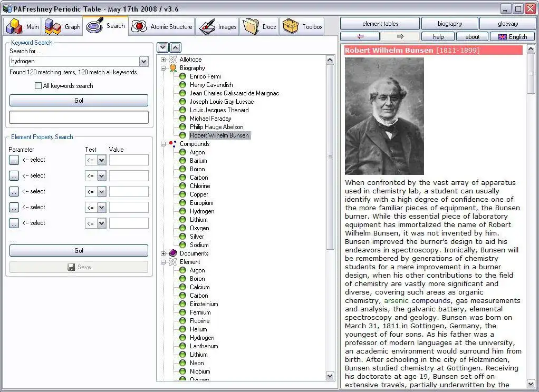Click the biography button
The width and height of the screenshot is (539, 392).
[450, 24]
